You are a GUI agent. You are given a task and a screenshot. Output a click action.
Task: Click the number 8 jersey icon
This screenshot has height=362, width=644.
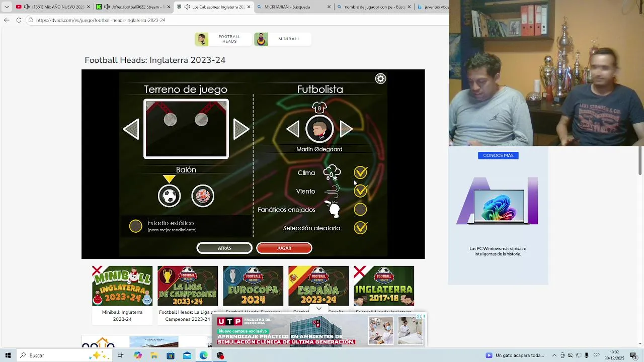(319, 108)
